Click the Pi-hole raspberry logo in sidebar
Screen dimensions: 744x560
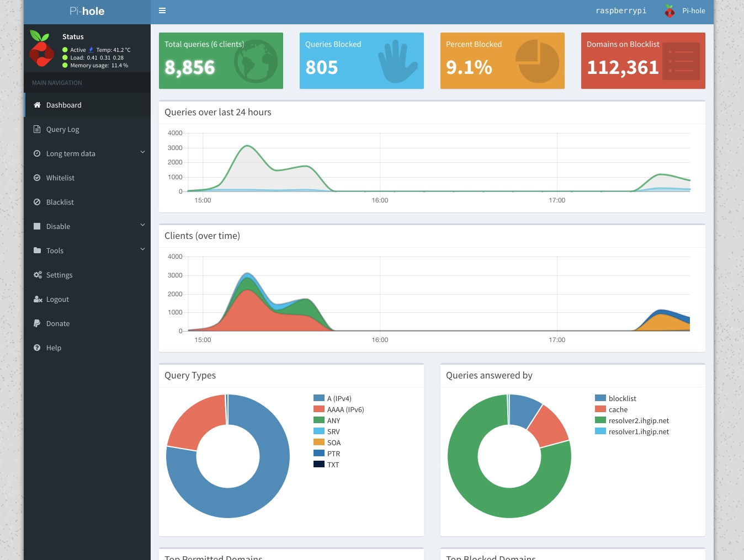40,49
